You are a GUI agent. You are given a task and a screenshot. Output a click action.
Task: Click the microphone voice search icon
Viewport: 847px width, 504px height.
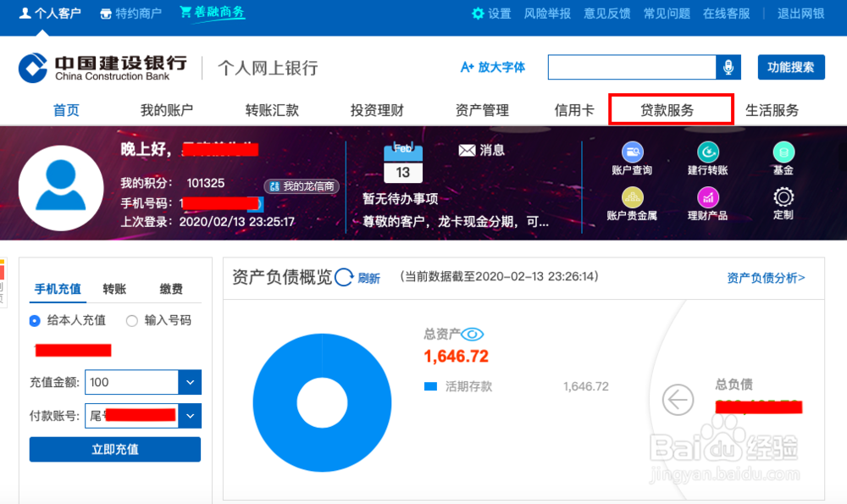[x=728, y=67]
